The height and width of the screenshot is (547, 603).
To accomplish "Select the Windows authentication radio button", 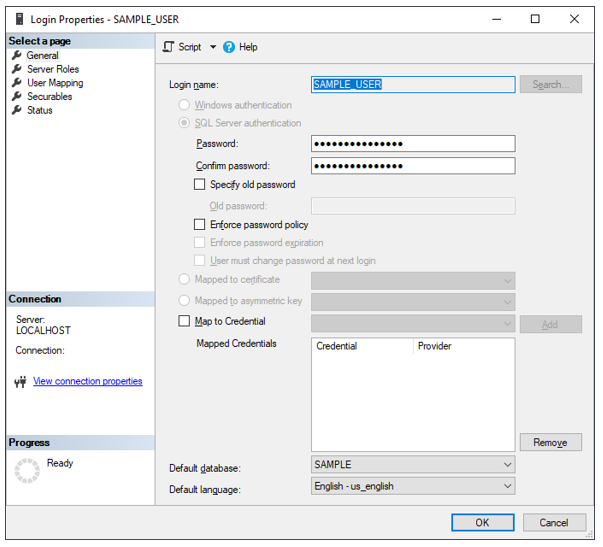I will point(184,105).
